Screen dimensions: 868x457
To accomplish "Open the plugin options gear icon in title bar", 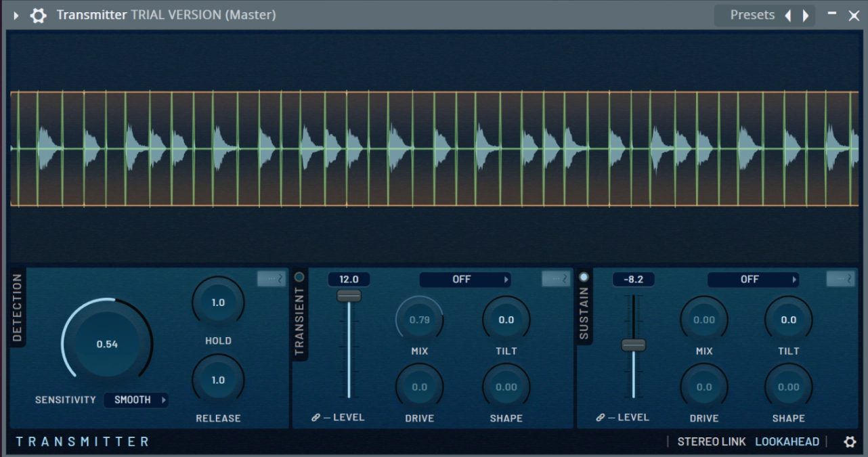I will click(39, 15).
